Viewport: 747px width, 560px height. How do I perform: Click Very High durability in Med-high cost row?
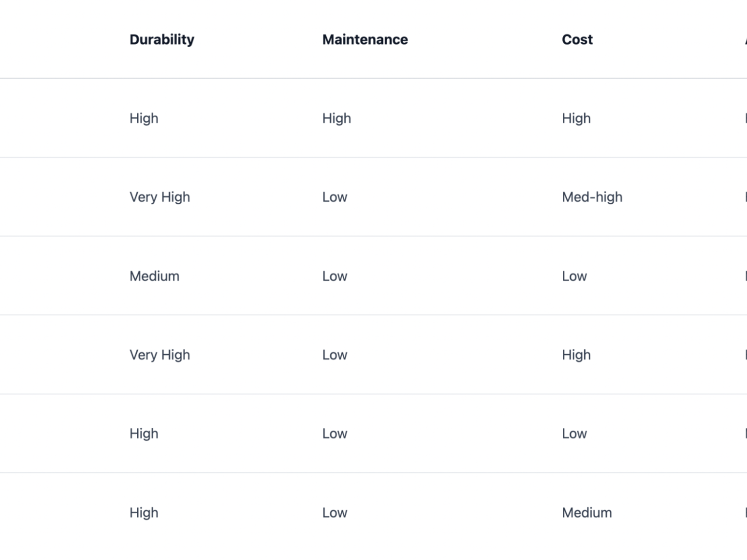tap(160, 197)
